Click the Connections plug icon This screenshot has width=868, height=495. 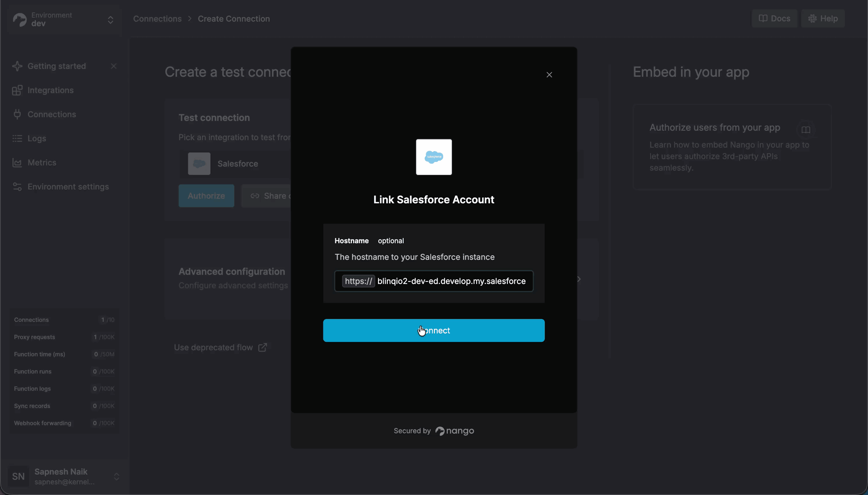17,114
